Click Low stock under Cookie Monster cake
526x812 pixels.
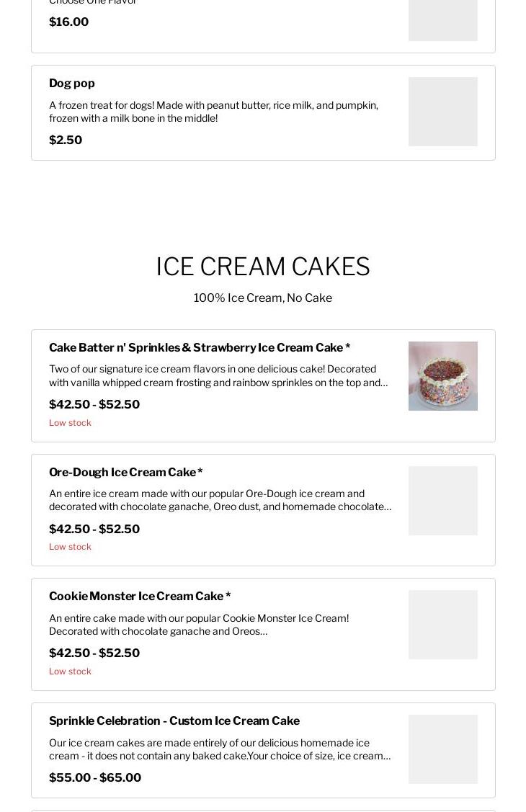[70, 672]
